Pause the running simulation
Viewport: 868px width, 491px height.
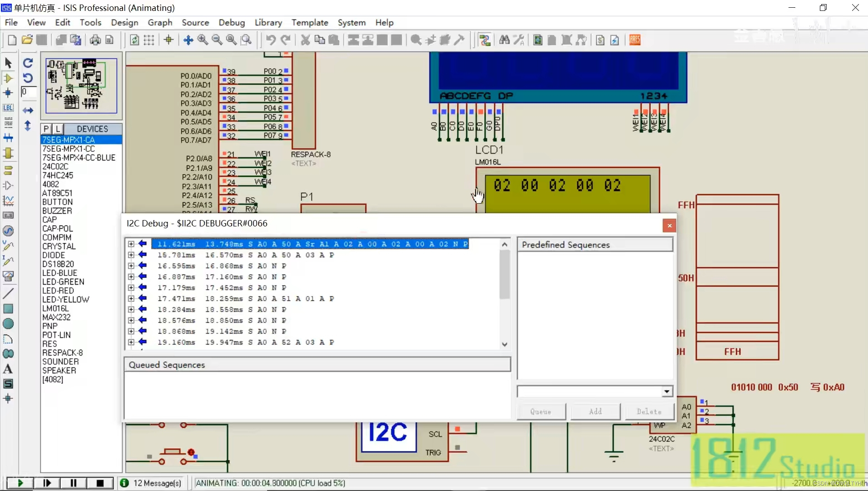(74, 483)
